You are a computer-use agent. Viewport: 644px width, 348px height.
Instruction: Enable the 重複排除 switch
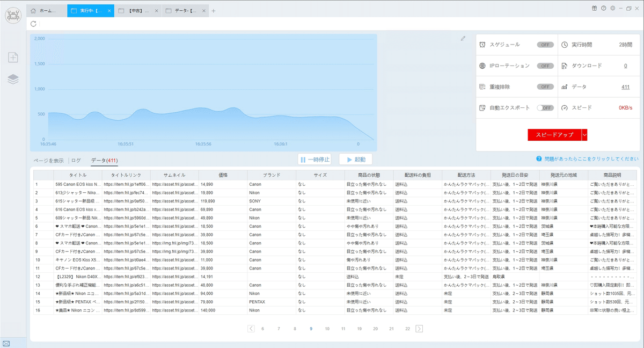(545, 86)
